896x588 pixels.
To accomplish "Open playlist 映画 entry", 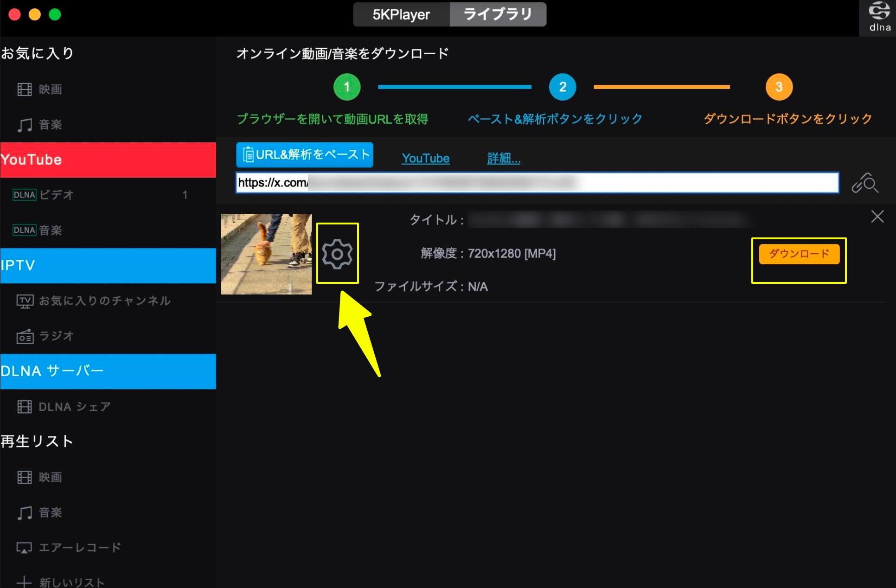I will pyautogui.click(x=39, y=477).
